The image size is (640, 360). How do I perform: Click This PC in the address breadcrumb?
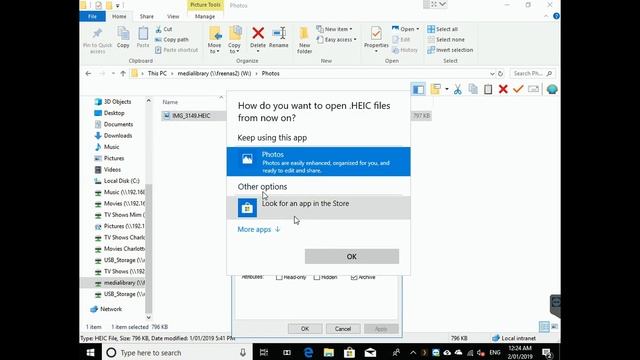pos(157,73)
